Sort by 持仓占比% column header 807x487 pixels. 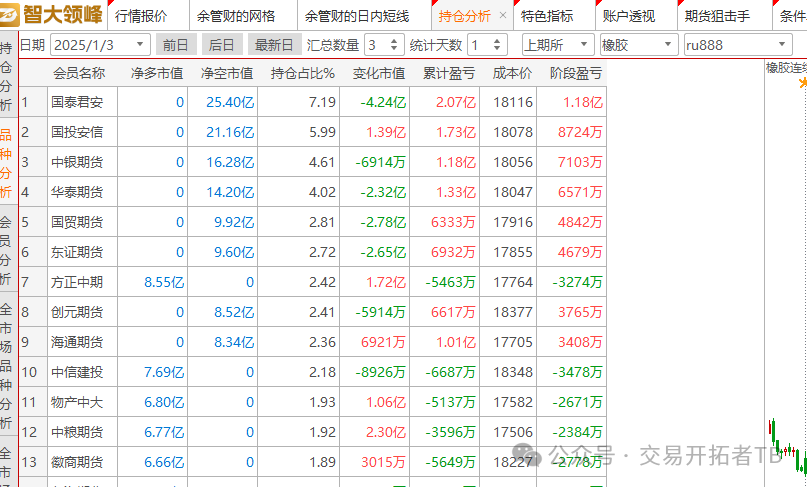coord(303,73)
